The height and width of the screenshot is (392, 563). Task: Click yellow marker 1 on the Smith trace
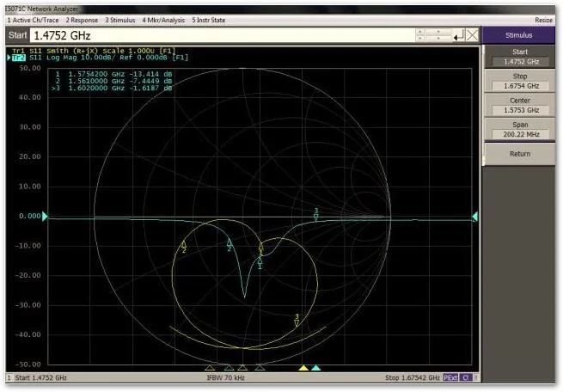(261, 247)
